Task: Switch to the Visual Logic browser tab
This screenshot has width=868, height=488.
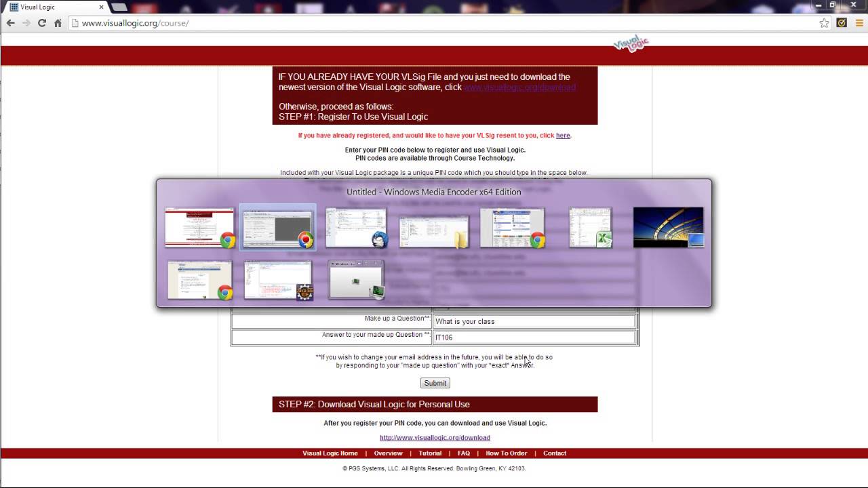Action: point(54,7)
